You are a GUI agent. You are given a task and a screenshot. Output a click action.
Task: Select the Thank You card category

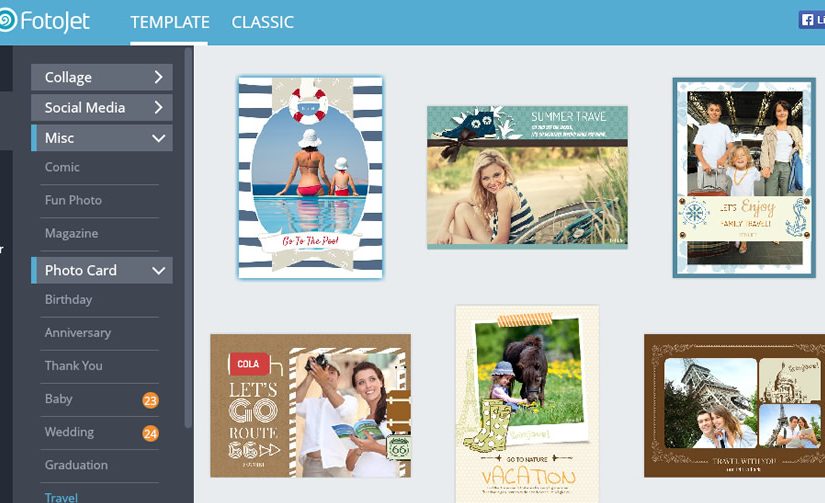[74, 366]
